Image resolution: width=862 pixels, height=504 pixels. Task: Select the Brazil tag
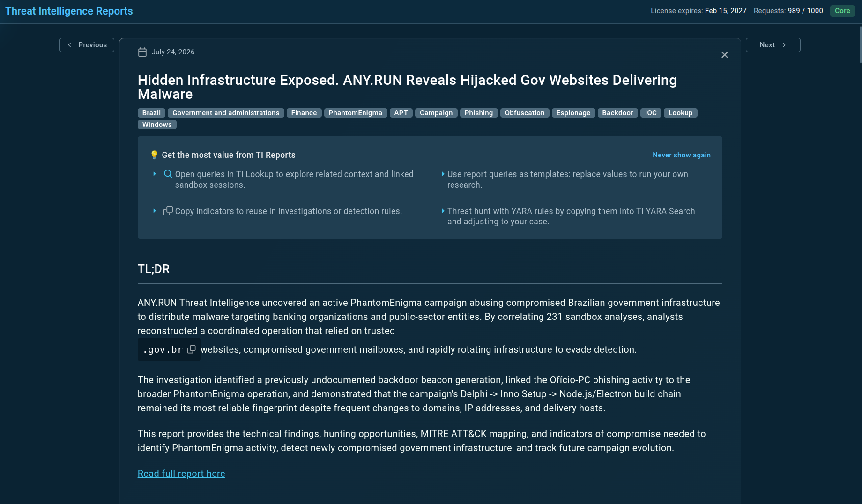151,113
